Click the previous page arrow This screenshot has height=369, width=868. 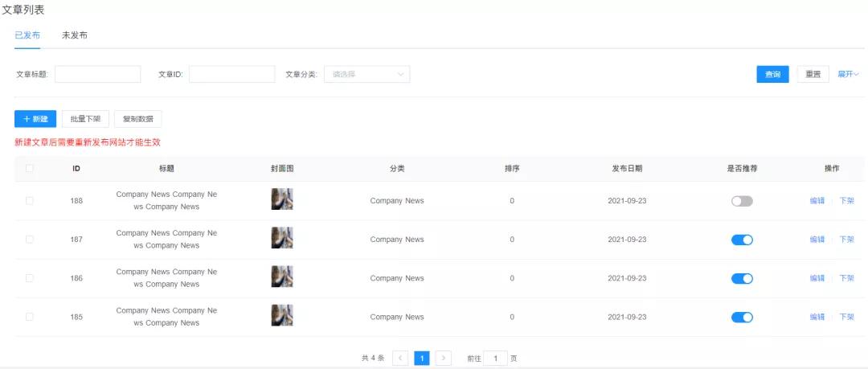(x=400, y=358)
